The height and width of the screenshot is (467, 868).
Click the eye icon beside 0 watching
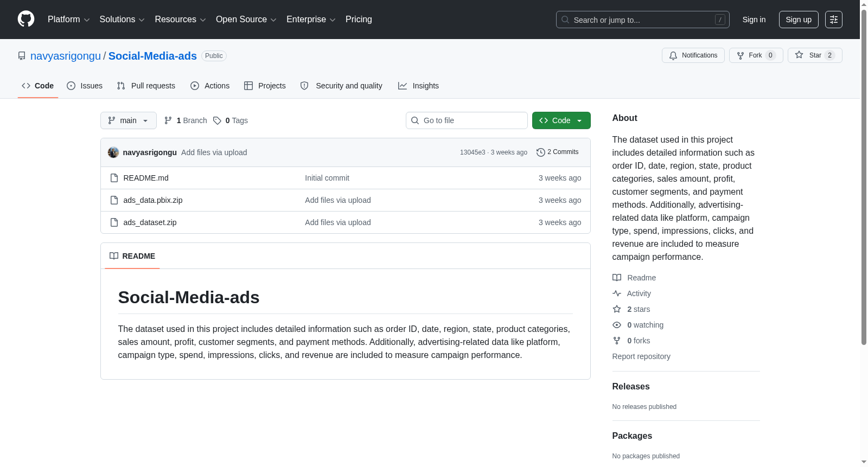click(617, 325)
